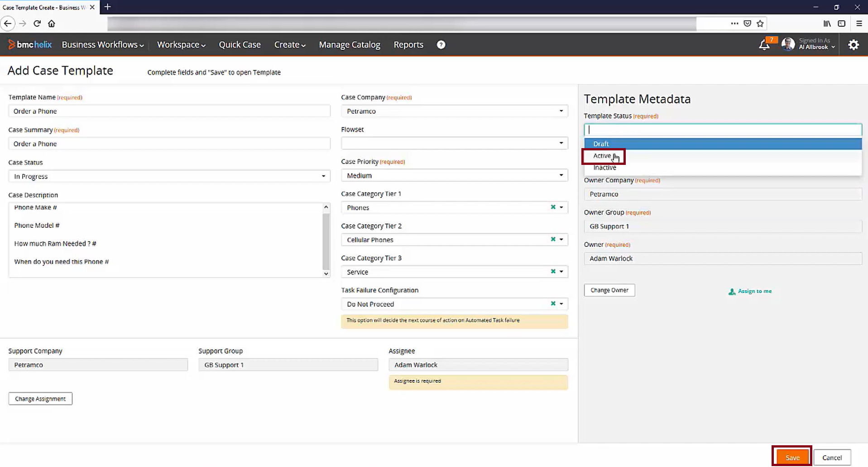Open the Case Status dropdown
This screenshot has height=467, width=868.
click(x=323, y=176)
